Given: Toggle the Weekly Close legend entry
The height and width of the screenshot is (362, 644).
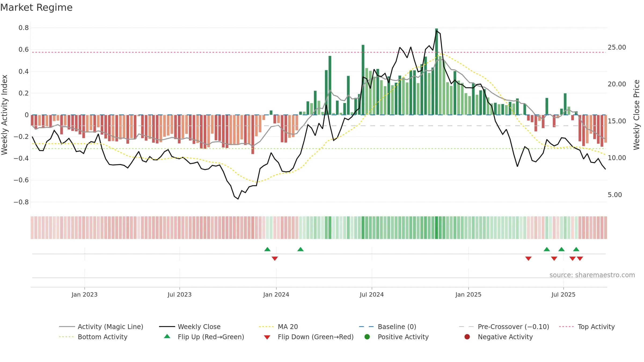Looking at the screenshot, I should (190, 327).
